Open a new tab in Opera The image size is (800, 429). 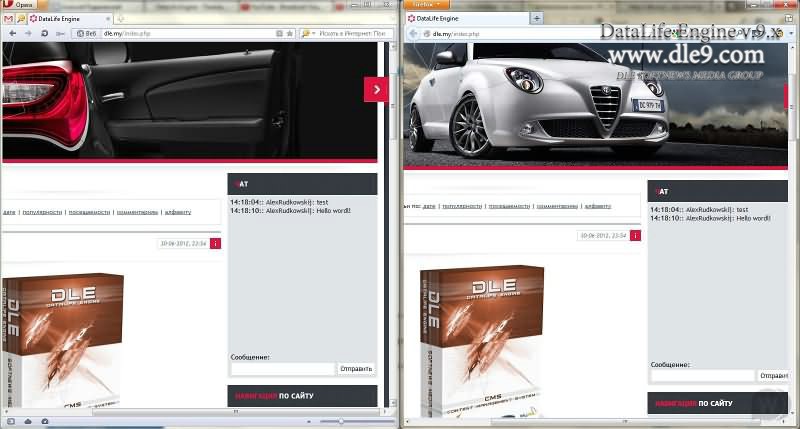121,19
